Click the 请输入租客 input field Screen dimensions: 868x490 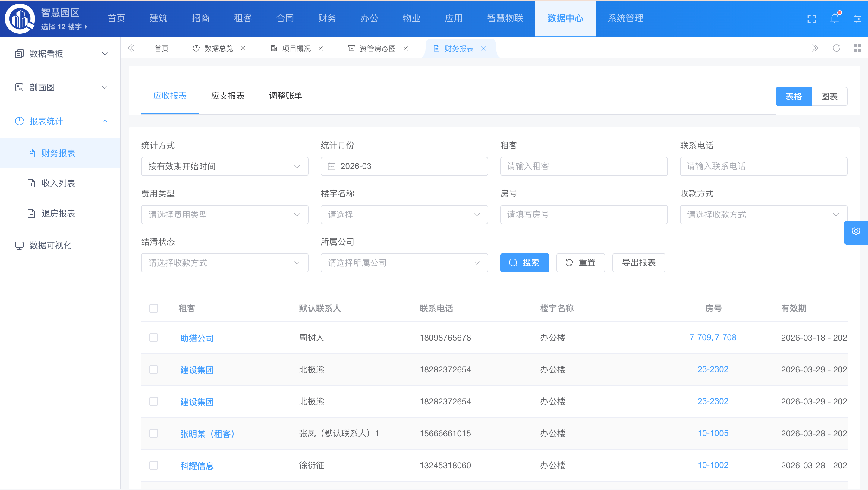click(x=583, y=166)
